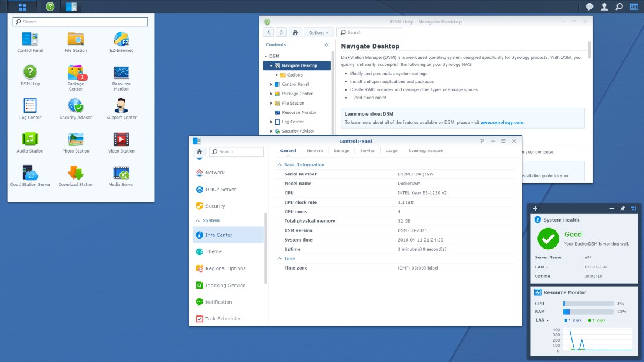Open Download Station
Screen dimensions: 644x362
[76, 176]
